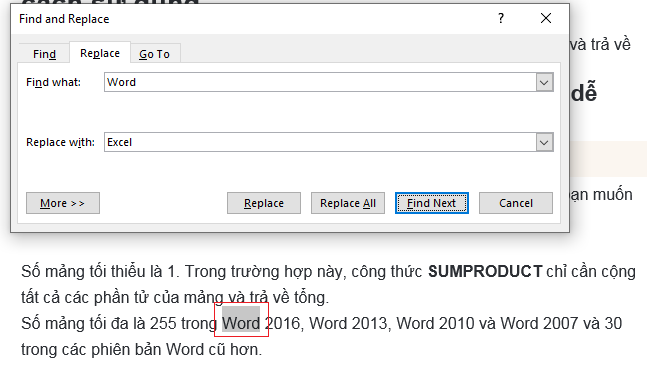Close the Find and Replace dialog
Screen dimensions: 669x371
click(x=546, y=18)
